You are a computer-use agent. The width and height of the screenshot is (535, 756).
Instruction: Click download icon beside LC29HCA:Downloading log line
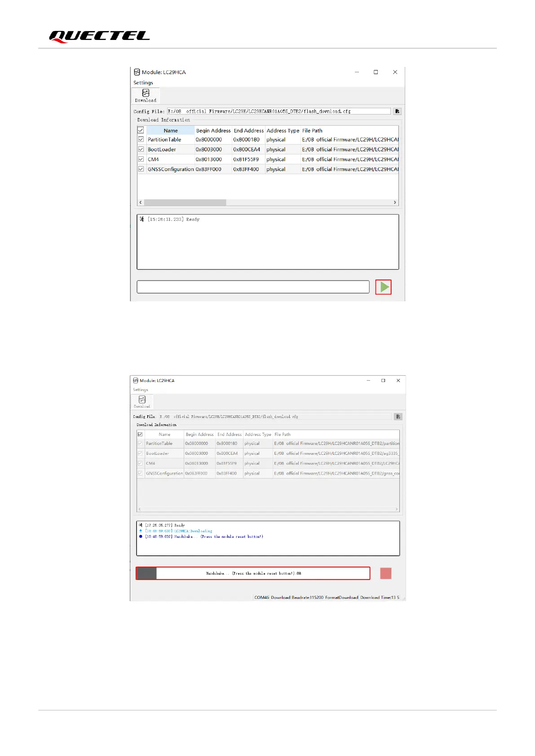141,531
